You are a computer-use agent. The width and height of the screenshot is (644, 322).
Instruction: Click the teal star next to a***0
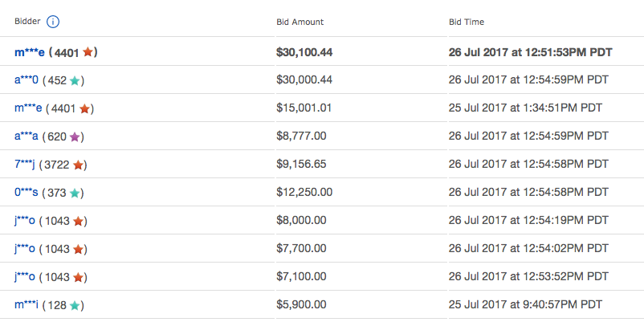(75, 81)
